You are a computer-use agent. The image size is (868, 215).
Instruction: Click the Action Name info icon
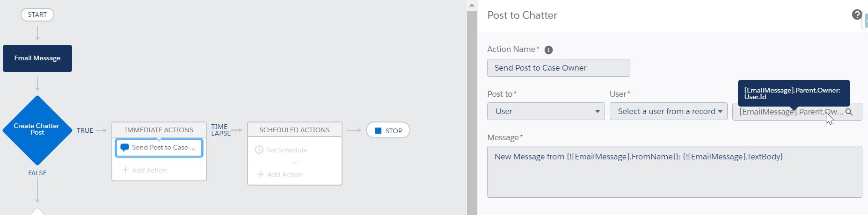(548, 50)
